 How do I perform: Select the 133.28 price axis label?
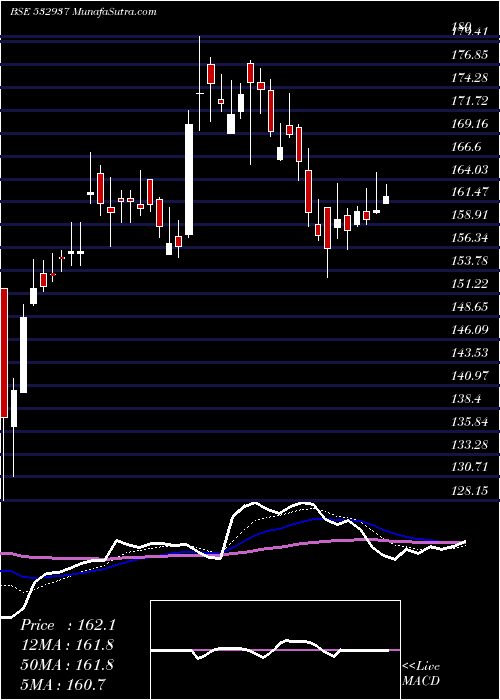[x=469, y=445]
